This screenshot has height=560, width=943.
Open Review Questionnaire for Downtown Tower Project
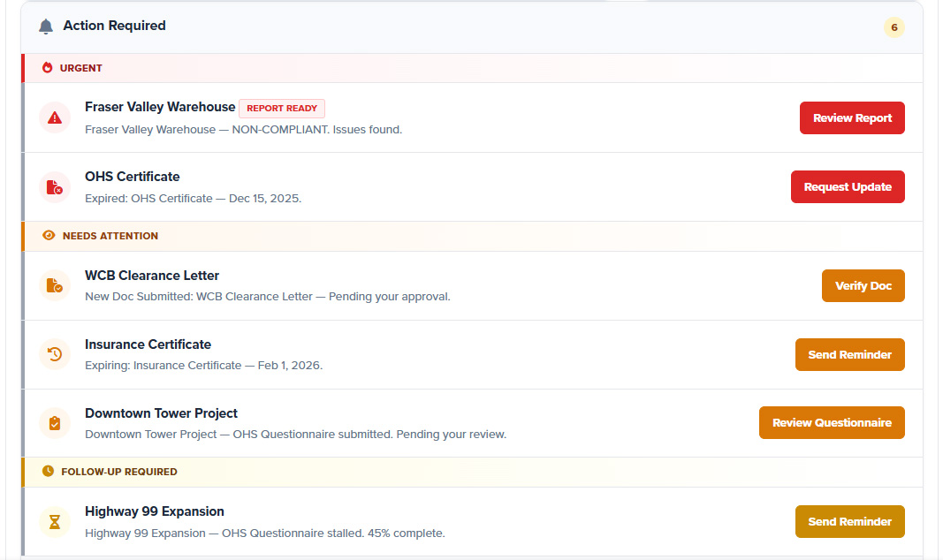pos(831,423)
